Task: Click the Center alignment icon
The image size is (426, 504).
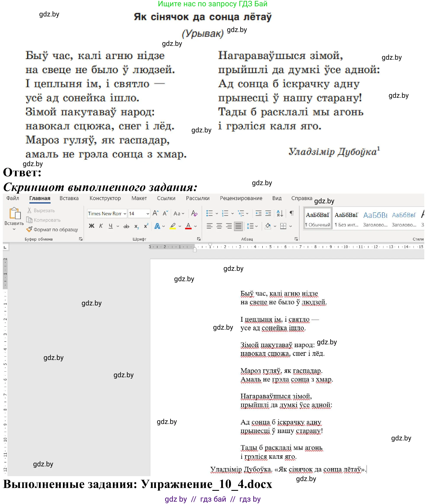Action: click(219, 226)
